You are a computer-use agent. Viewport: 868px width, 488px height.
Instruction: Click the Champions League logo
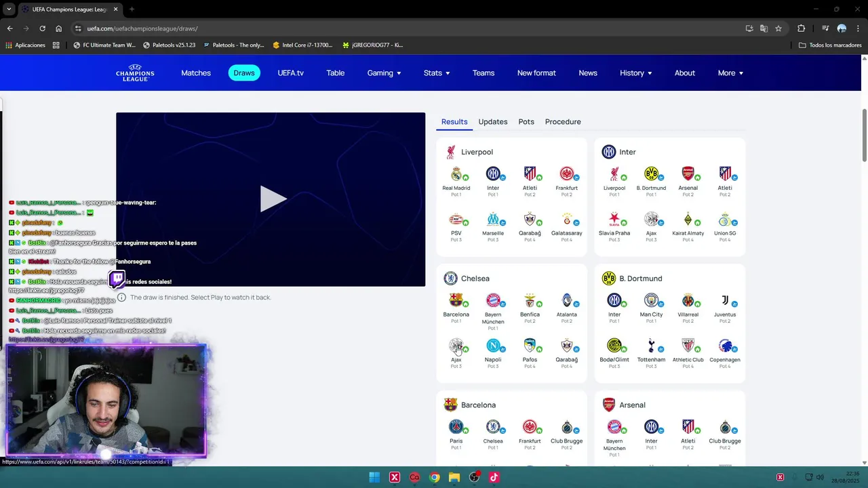click(135, 73)
